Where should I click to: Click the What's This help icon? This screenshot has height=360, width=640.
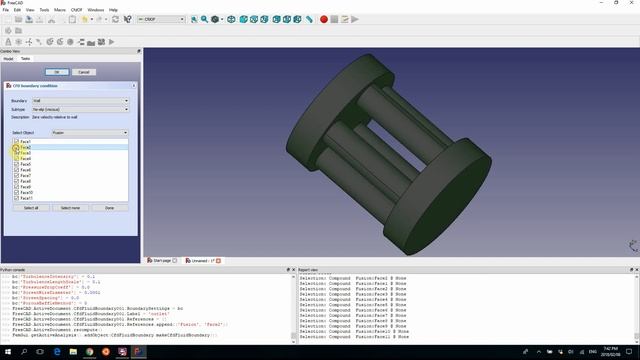[x=127, y=19]
